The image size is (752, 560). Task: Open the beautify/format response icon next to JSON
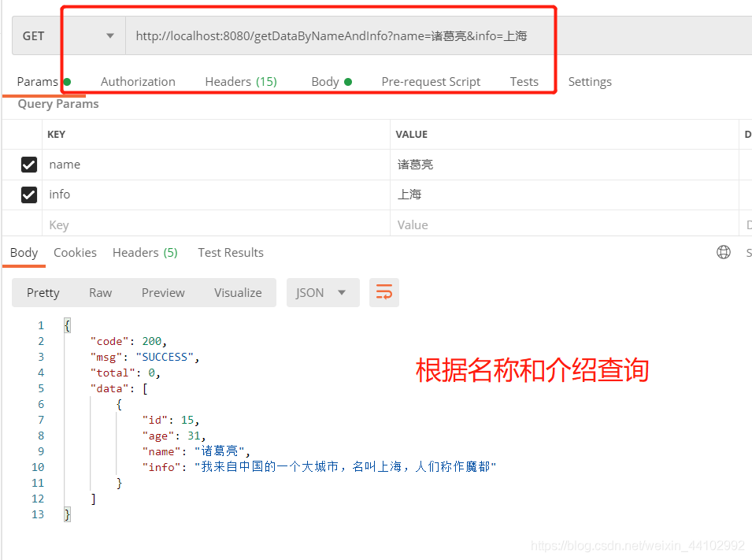click(384, 292)
